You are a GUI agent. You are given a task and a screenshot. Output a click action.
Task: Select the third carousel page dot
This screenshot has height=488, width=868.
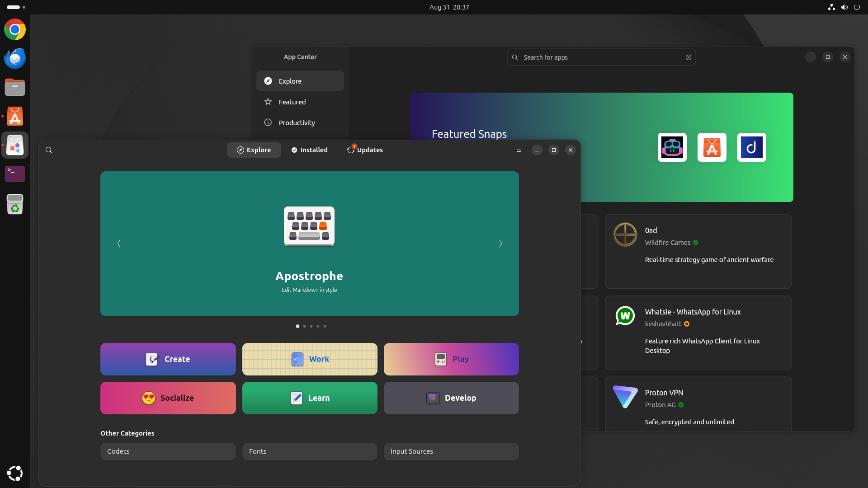pyautogui.click(x=311, y=326)
